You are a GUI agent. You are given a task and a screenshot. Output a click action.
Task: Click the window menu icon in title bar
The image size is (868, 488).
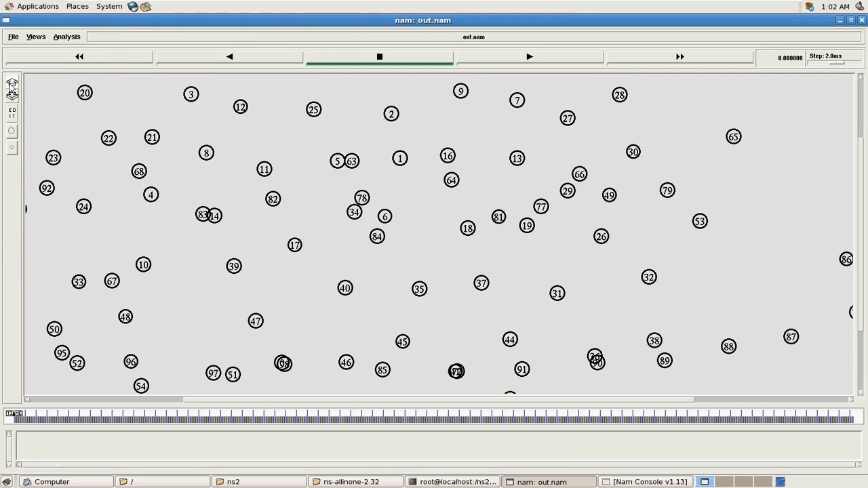5,20
